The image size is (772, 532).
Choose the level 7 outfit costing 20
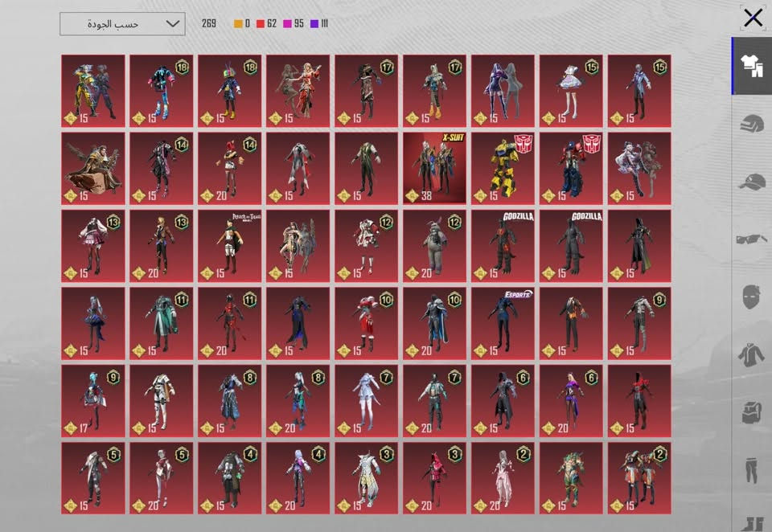click(x=435, y=400)
